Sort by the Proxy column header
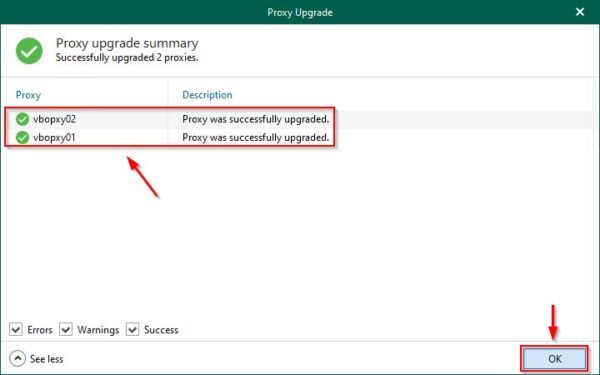 click(x=28, y=95)
